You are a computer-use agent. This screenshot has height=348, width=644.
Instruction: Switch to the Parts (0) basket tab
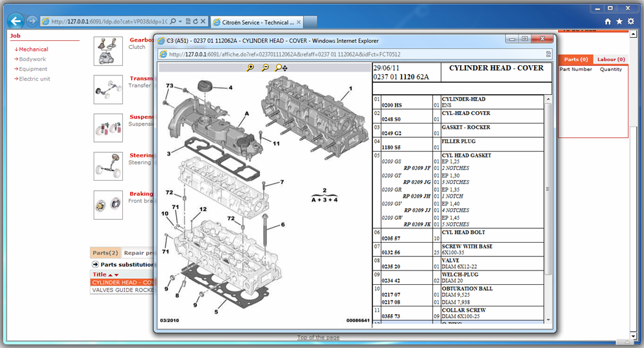coord(575,59)
